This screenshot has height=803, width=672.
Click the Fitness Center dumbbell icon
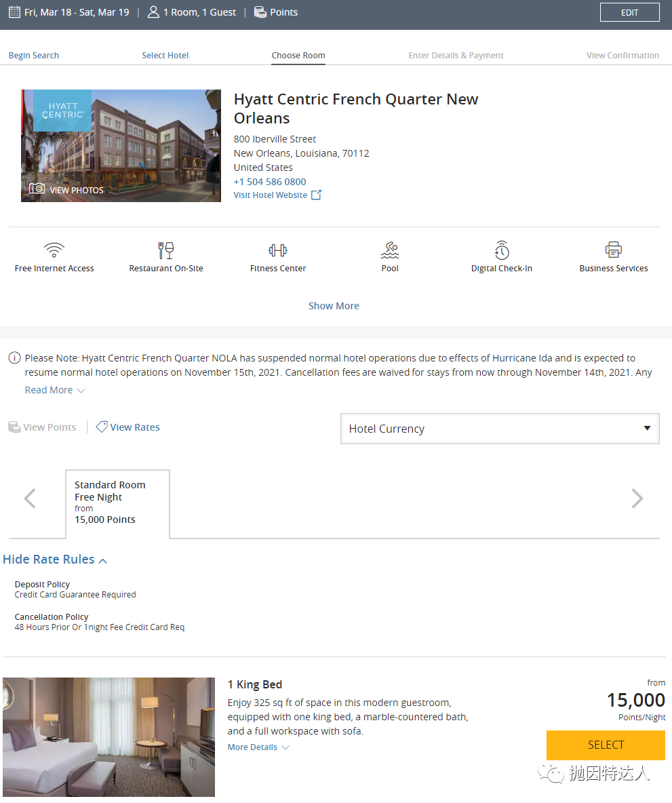coord(278,250)
